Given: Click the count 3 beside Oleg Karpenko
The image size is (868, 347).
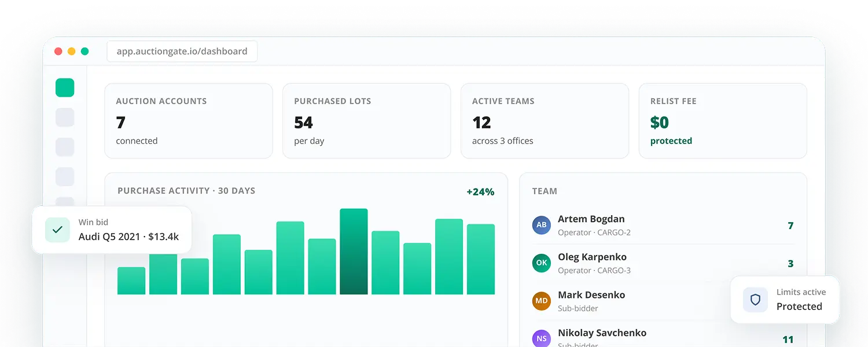Looking at the screenshot, I should point(790,264).
